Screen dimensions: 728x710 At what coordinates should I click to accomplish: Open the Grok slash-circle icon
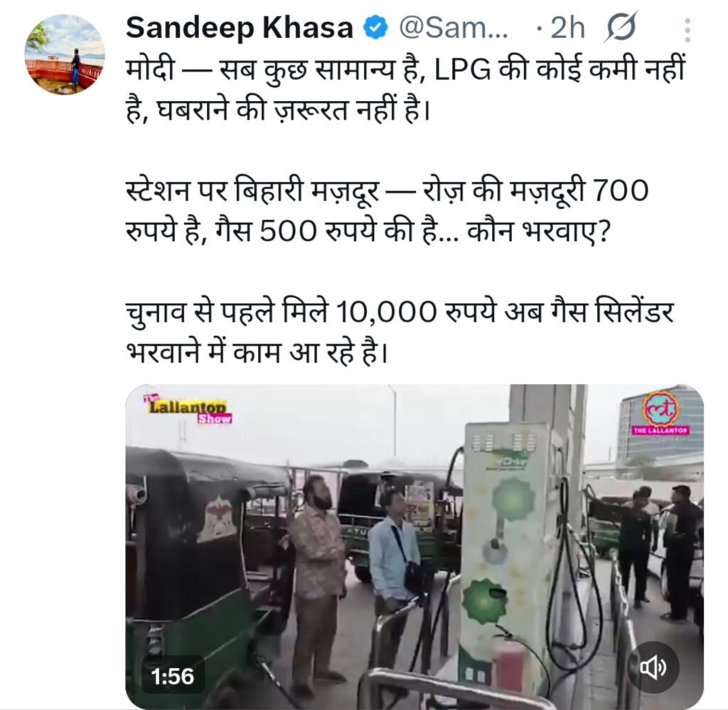(x=621, y=28)
